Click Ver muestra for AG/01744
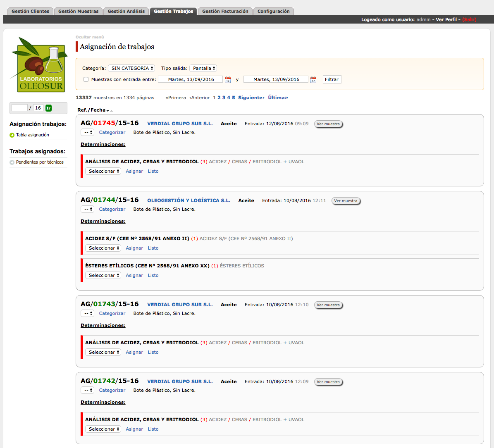The height and width of the screenshot is (448, 494). coord(346,201)
